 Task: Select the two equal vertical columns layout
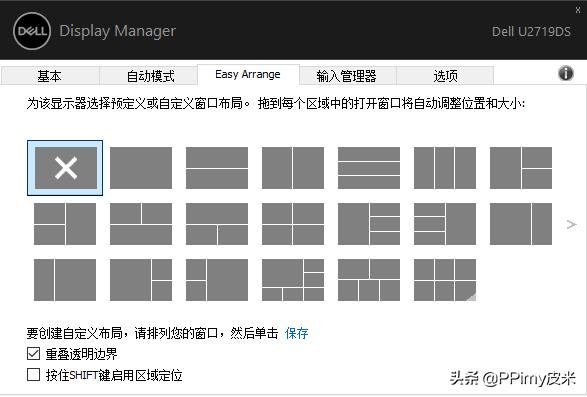click(x=293, y=168)
